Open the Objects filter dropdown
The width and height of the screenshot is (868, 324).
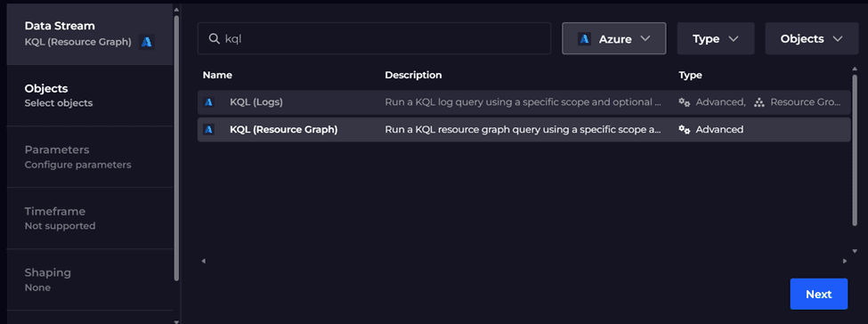click(x=812, y=39)
